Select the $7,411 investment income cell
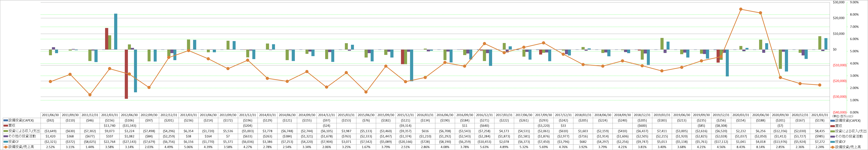The height and width of the screenshot is (150, 868). 662,131
